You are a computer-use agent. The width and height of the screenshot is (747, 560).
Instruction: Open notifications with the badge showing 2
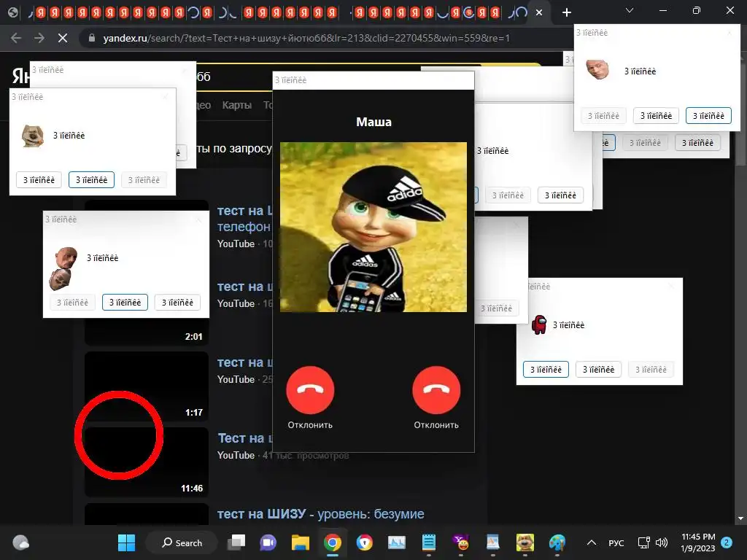coord(727,542)
